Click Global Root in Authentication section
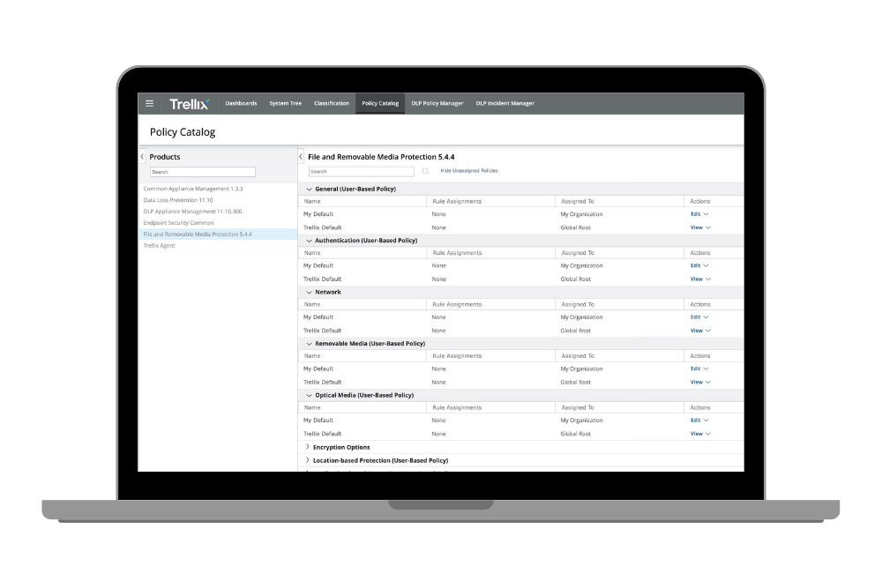 575,279
